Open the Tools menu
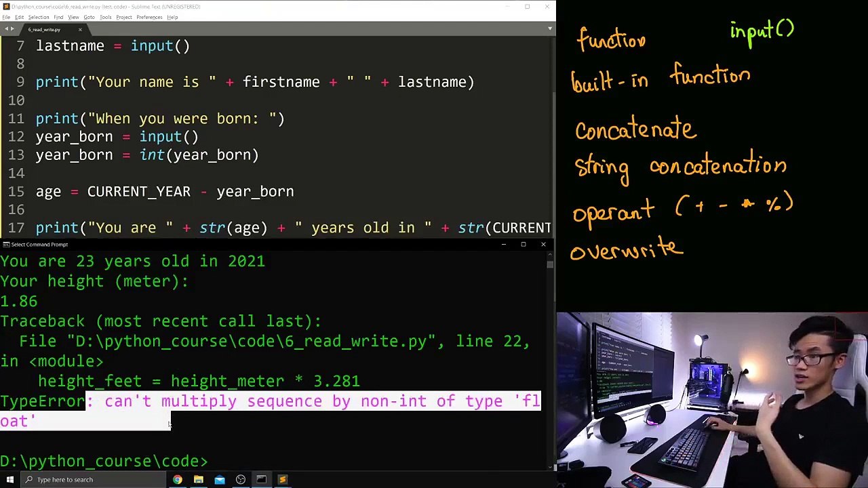Image resolution: width=868 pixels, height=488 pixels. pos(106,17)
